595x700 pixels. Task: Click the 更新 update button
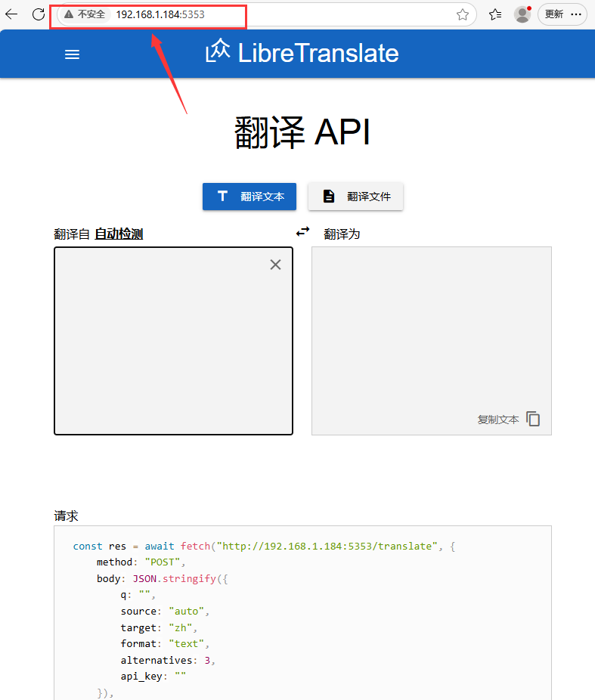[554, 14]
